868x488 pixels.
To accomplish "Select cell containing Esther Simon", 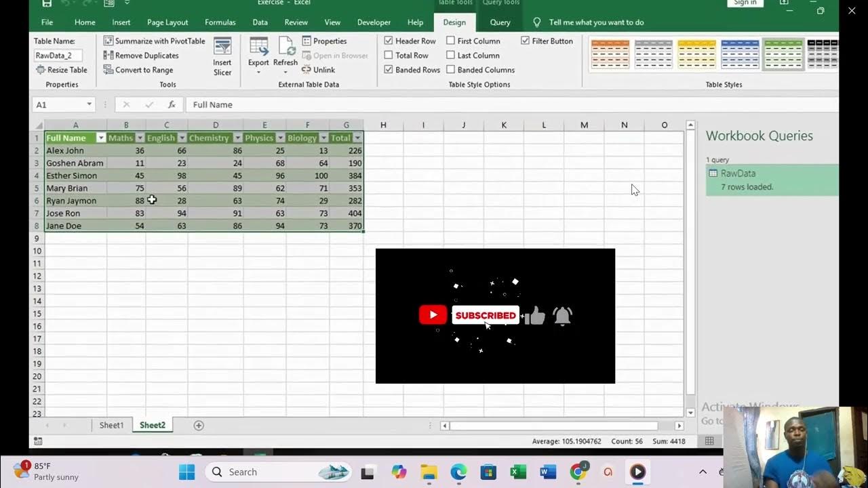I will [75, 176].
